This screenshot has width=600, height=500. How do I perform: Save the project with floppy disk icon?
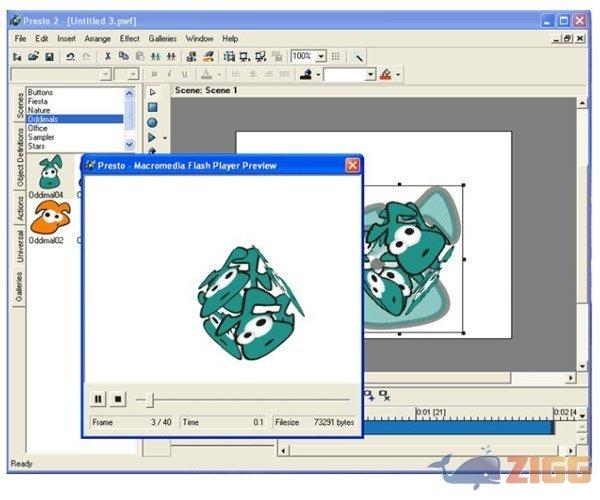(x=49, y=57)
